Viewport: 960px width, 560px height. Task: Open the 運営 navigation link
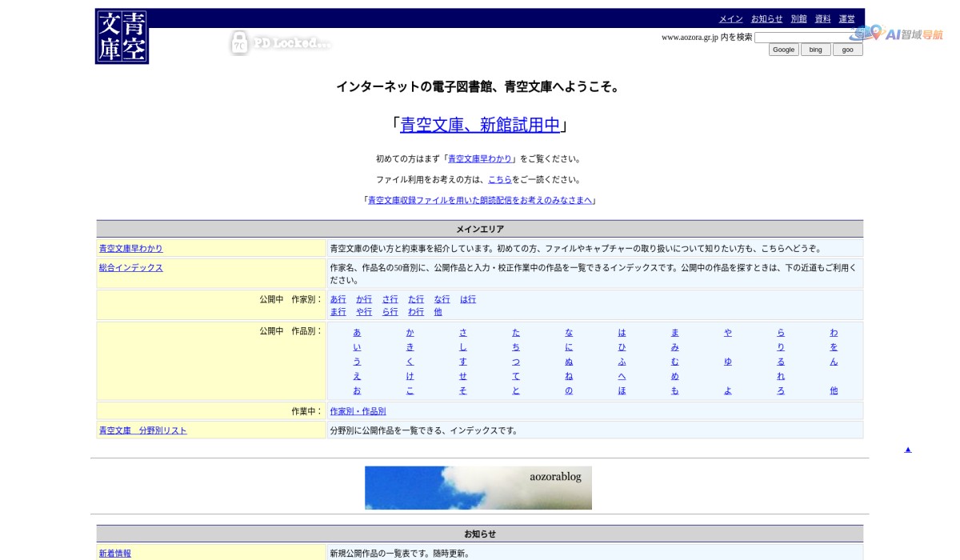[x=846, y=18]
